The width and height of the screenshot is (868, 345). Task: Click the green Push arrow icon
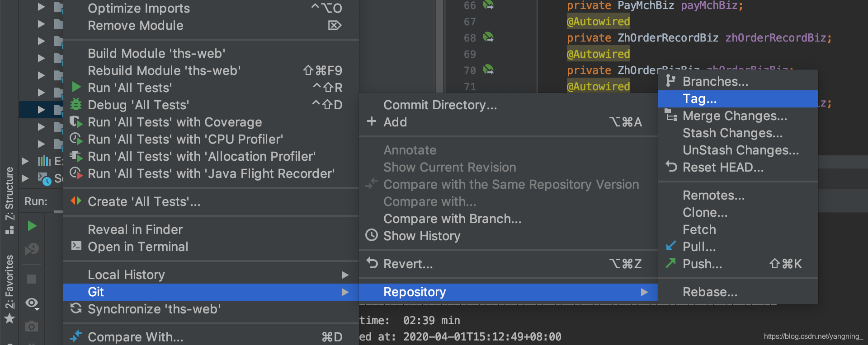(671, 263)
